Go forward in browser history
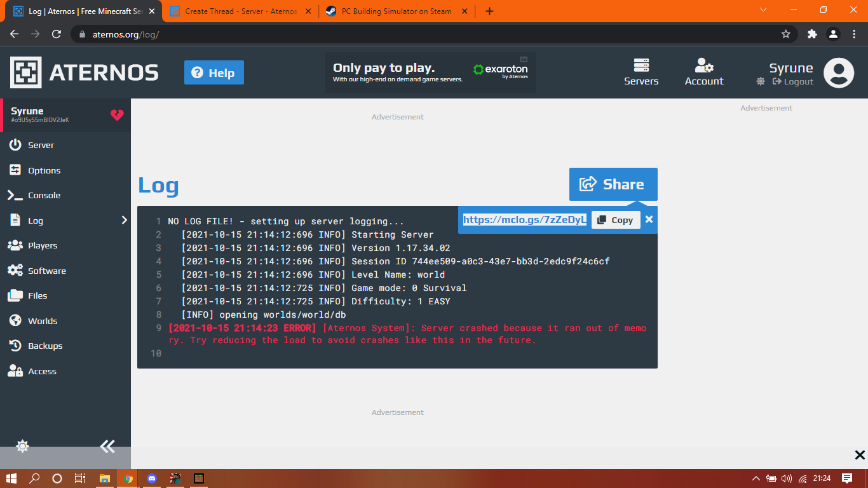 pos(36,34)
